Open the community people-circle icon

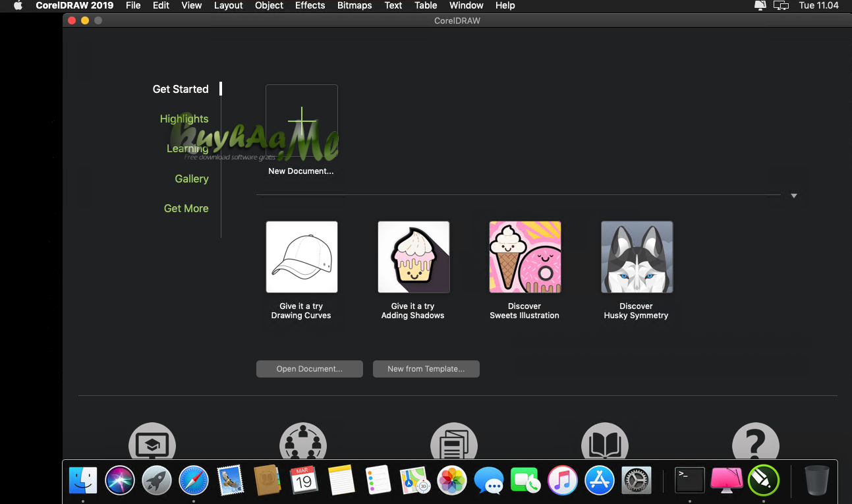tap(303, 441)
